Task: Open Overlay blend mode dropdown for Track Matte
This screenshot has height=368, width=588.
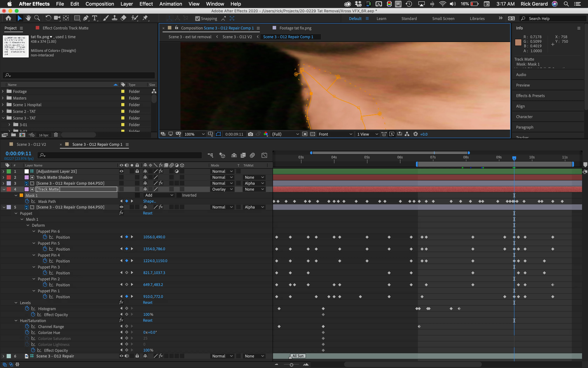Action: click(x=222, y=189)
